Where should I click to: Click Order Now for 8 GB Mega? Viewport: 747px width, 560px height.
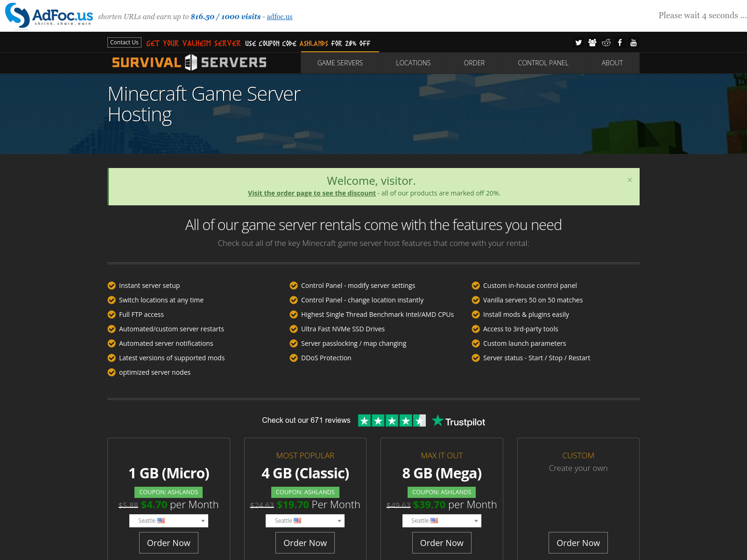(442, 543)
